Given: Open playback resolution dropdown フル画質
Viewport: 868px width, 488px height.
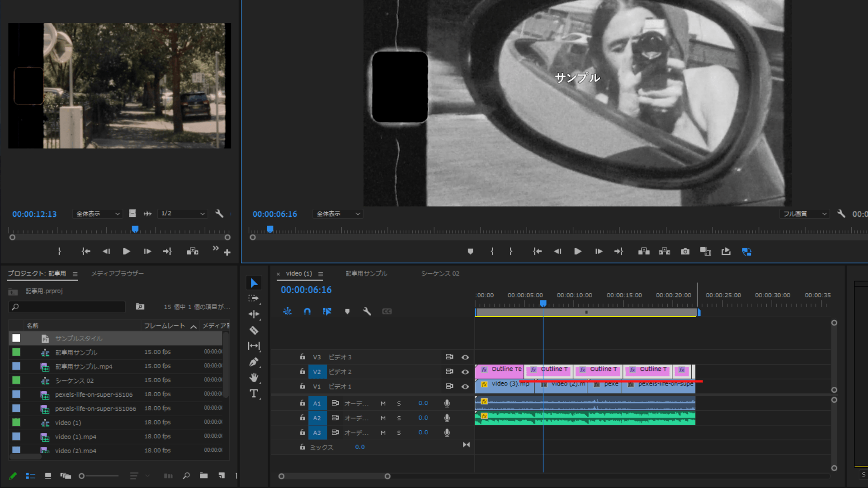Looking at the screenshot, I should click(x=804, y=214).
